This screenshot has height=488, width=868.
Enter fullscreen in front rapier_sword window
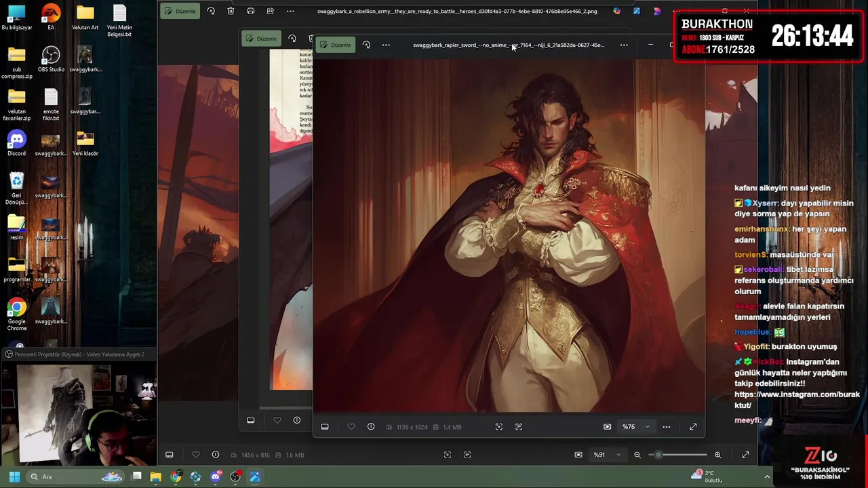pyautogui.click(x=693, y=426)
